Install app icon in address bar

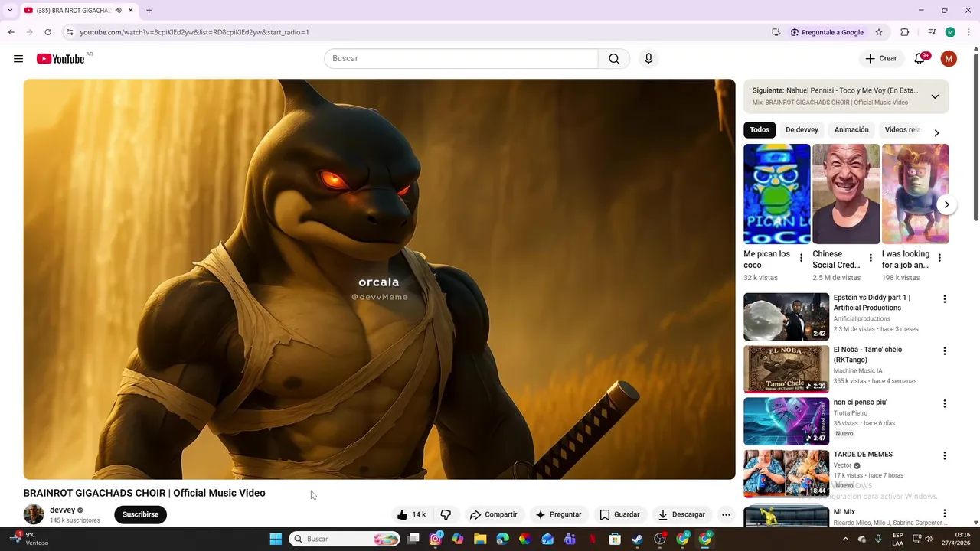pos(776,32)
